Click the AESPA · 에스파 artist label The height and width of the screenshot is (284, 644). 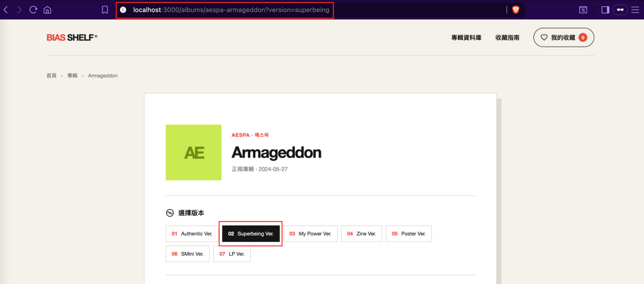point(250,135)
